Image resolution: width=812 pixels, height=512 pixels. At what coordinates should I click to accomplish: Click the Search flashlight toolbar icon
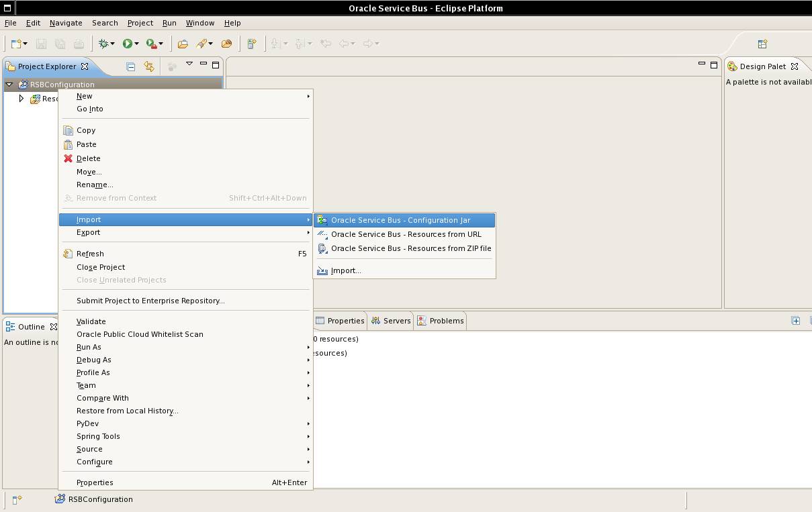click(201, 44)
